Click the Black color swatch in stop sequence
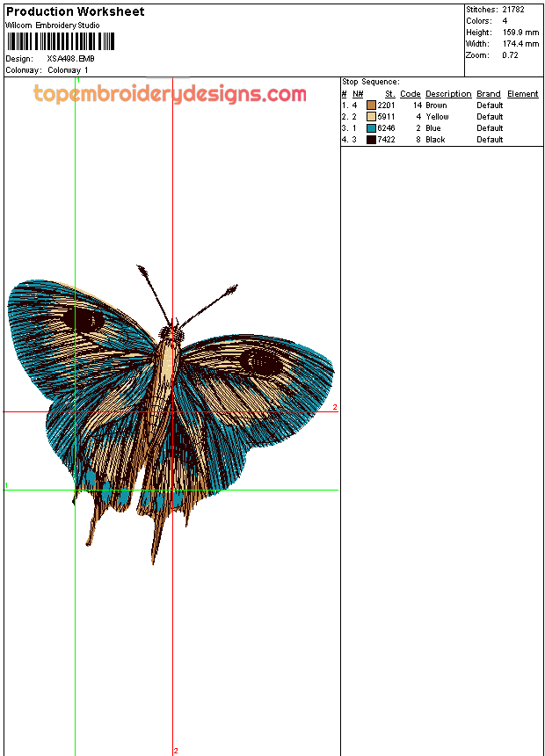This screenshot has width=545, height=756. tap(371, 140)
